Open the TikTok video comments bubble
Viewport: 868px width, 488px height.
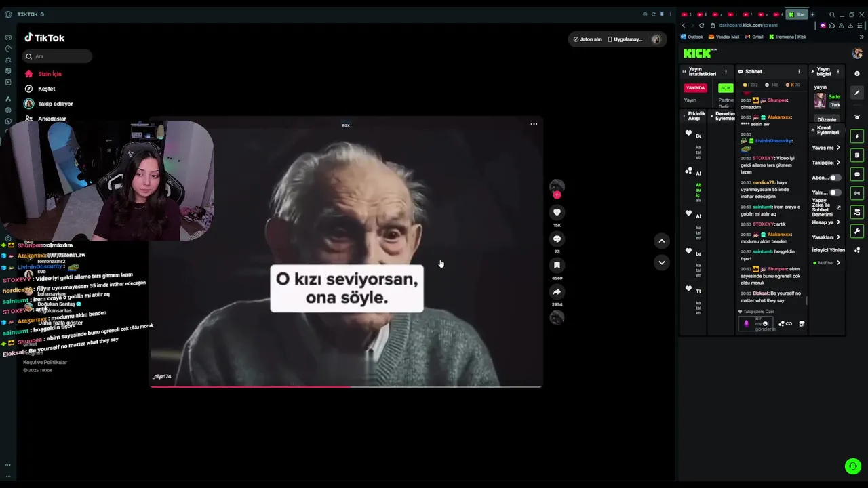pos(557,239)
